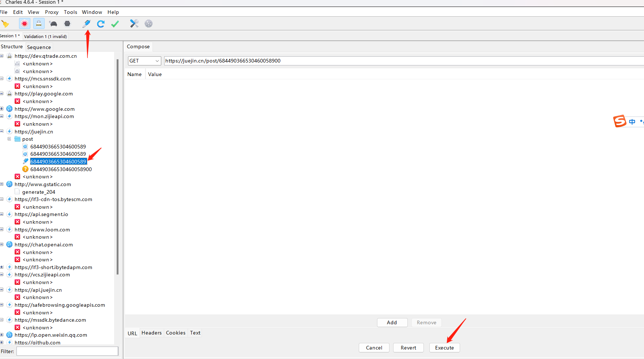Expand the https://lf3-short.ibytedapm.com node
Viewport: 644px width, 359px height.
click(x=2, y=267)
